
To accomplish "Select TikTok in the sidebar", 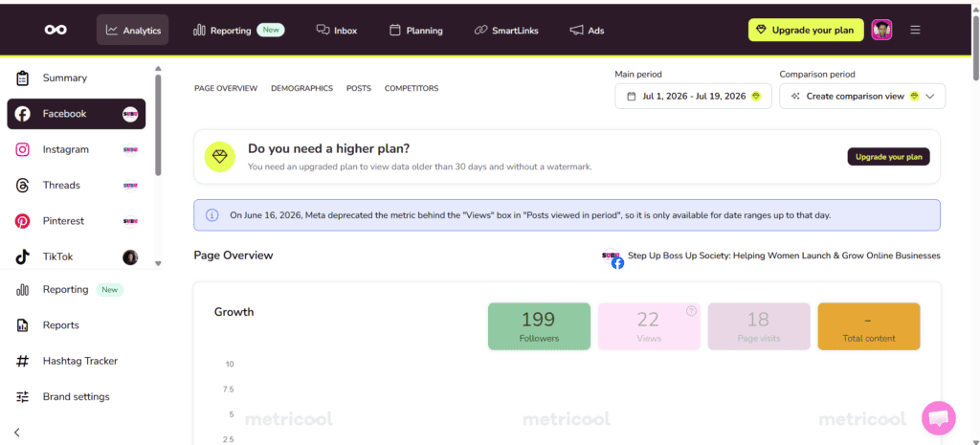I will click(77, 256).
